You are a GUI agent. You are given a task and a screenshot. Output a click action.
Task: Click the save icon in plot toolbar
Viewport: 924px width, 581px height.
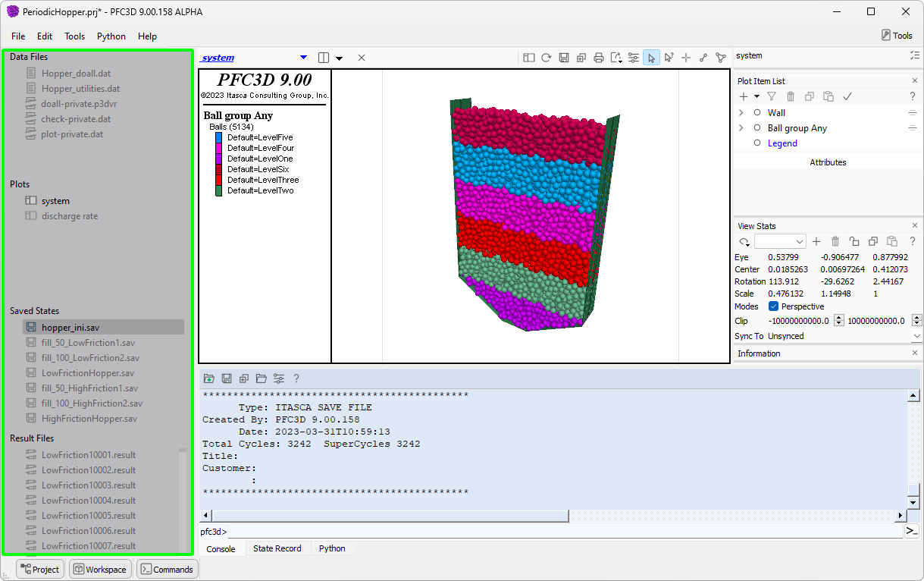pyautogui.click(x=564, y=58)
